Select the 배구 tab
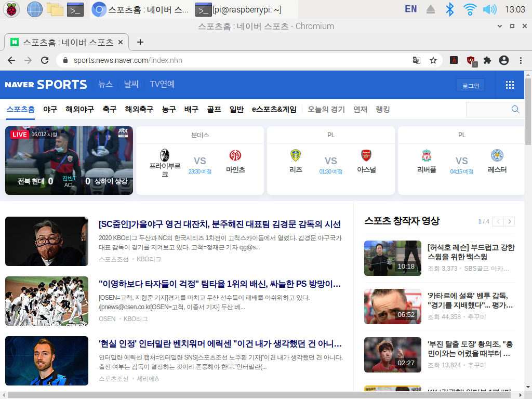This screenshot has width=532, height=399. click(191, 110)
